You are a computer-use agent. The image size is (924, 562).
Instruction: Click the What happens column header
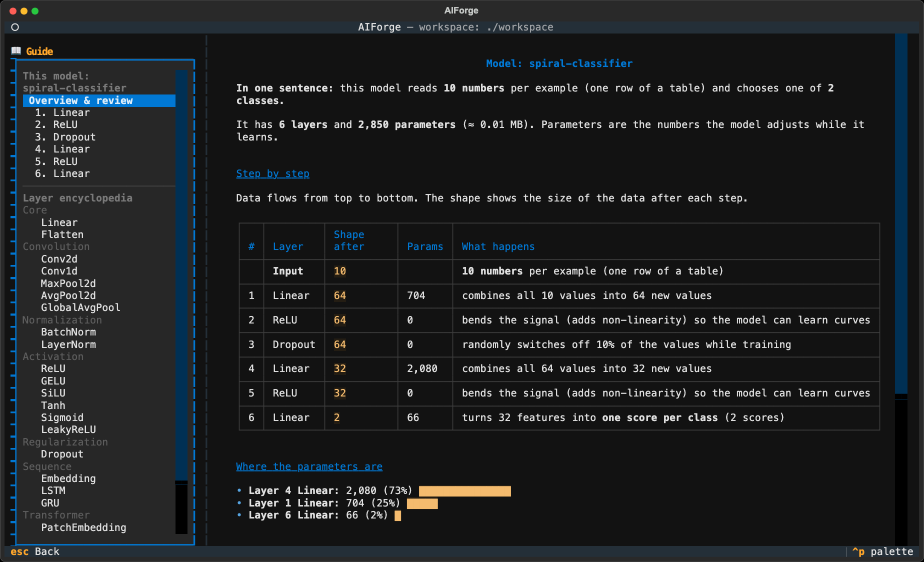(x=498, y=246)
